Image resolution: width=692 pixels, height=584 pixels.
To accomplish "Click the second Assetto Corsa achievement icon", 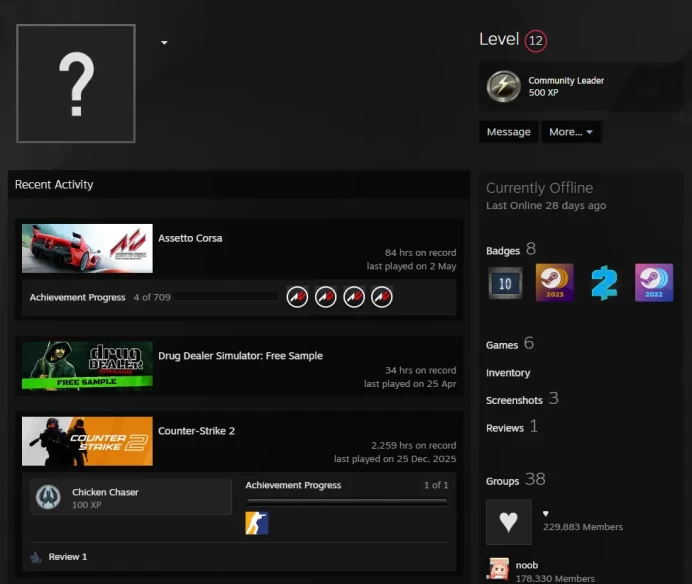I will click(325, 297).
